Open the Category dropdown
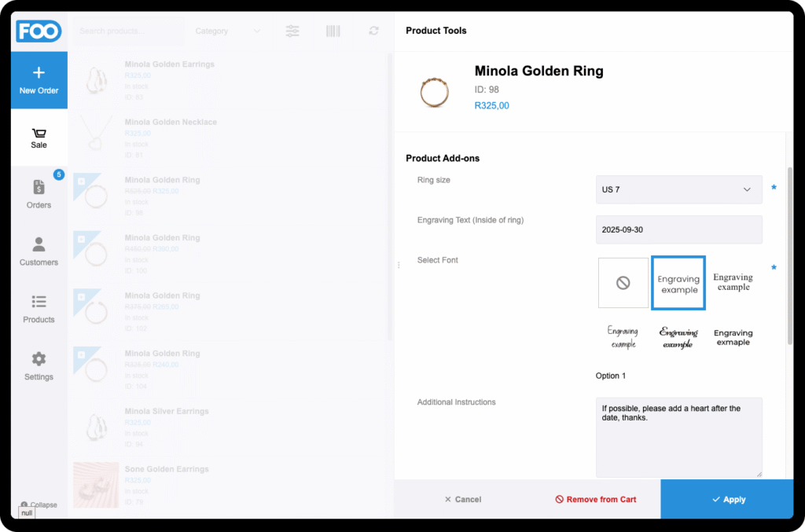This screenshot has height=532, width=805. tap(227, 31)
